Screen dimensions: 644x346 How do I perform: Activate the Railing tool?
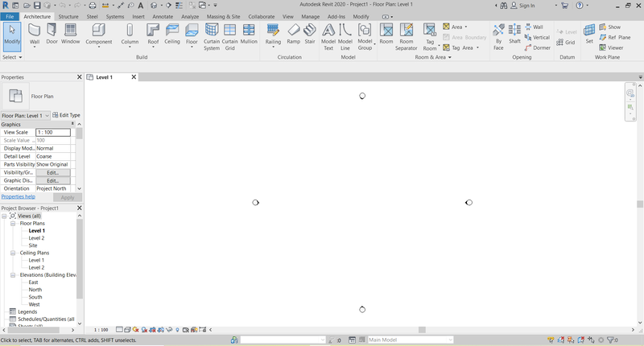point(273,35)
